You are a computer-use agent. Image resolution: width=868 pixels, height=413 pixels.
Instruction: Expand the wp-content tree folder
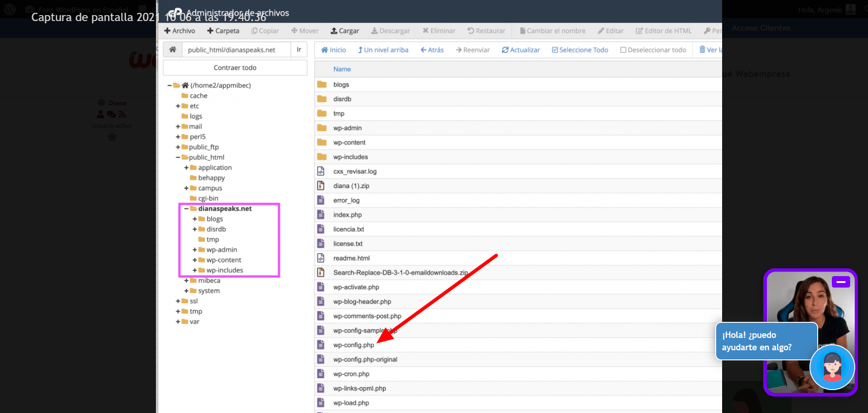click(194, 260)
